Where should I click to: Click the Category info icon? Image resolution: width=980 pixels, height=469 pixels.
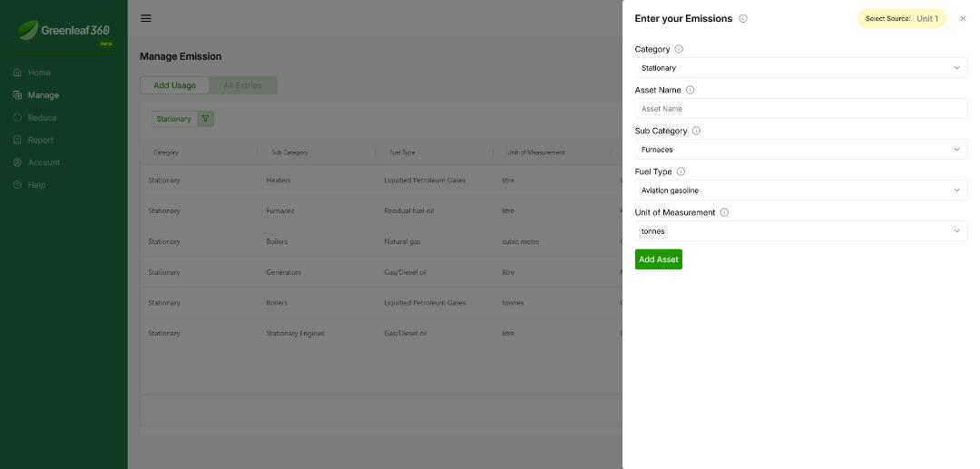click(679, 49)
